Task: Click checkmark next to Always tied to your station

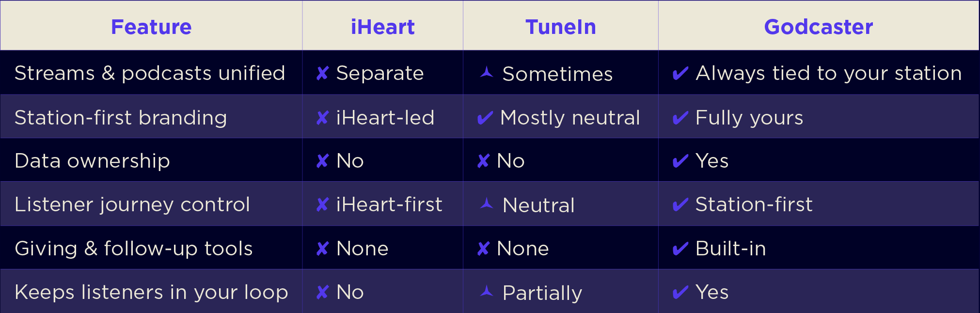Action: pyautogui.click(x=680, y=74)
